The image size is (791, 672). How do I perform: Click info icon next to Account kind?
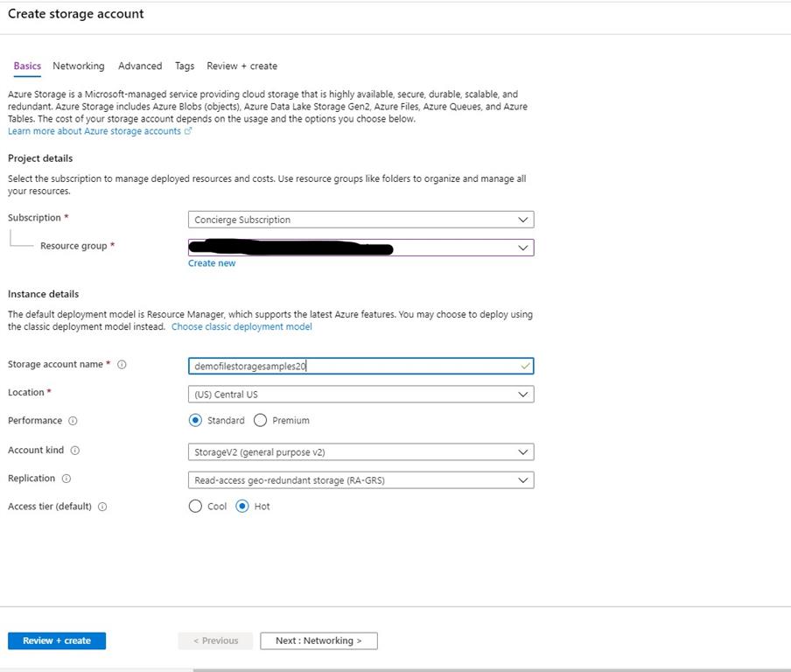pyautogui.click(x=74, y=451)
